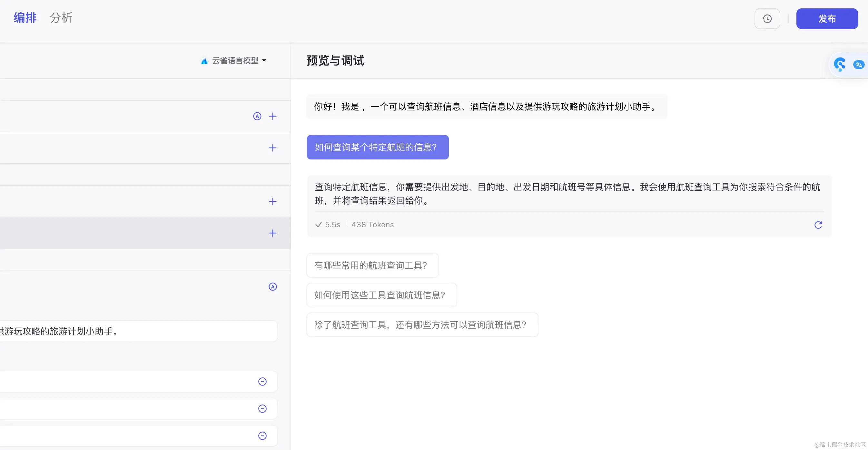Click the version history clock icon
The width and height of the screenshot is (868, 450).
(767, 19)
